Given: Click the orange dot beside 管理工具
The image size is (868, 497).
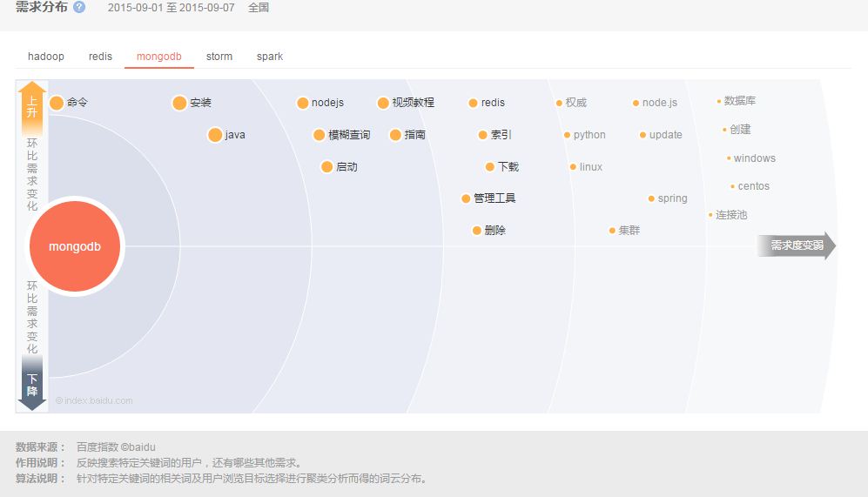Looking at the screenshot, I should [x=466, y=198].
